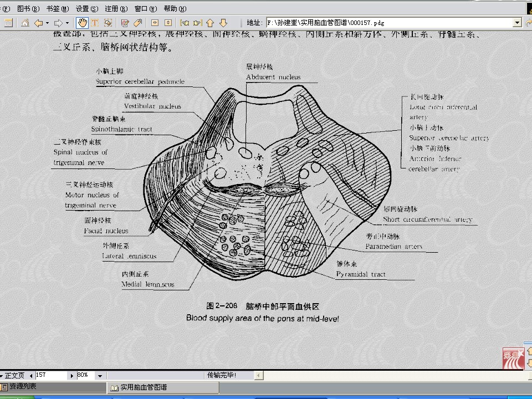Open the 设置(S) menu
532x399 pixels.
click(85, 9)
